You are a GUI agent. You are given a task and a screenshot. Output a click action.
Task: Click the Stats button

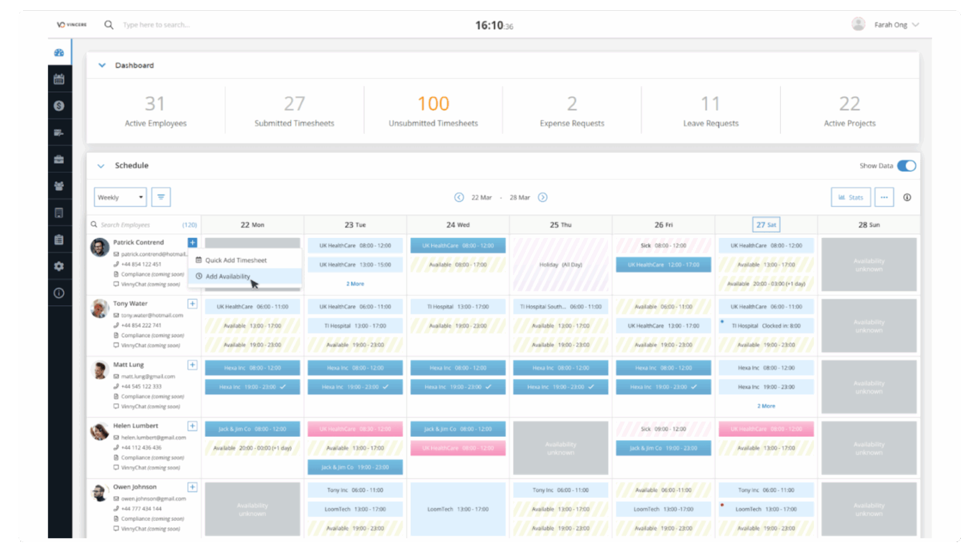tap(850, 197)
